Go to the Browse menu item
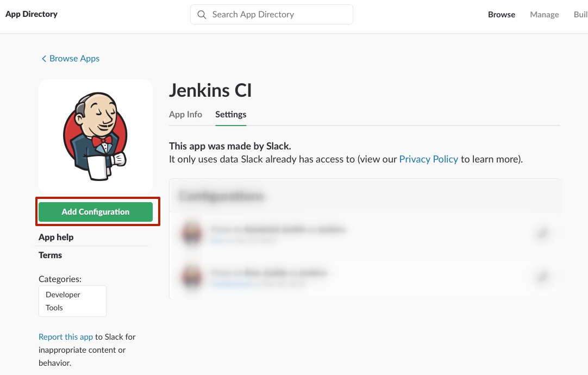The width and height of the screenshot is (588, 375). coord(502,15)
